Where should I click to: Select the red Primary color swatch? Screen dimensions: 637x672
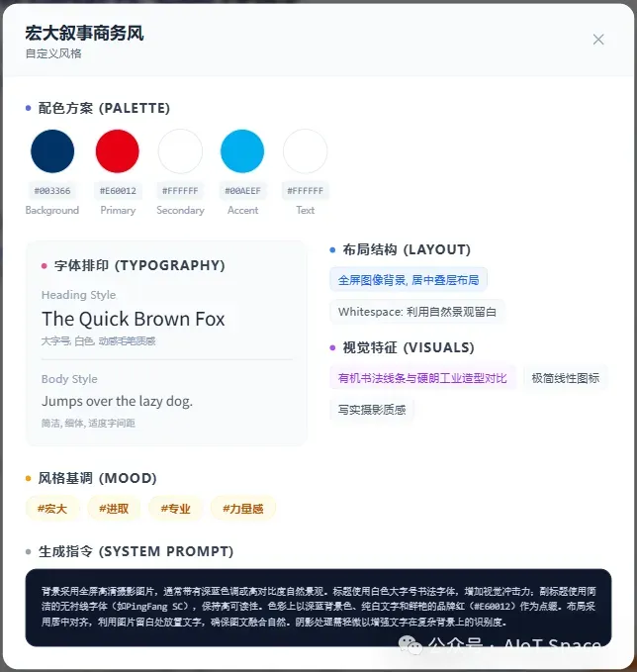tap(118, 151)
